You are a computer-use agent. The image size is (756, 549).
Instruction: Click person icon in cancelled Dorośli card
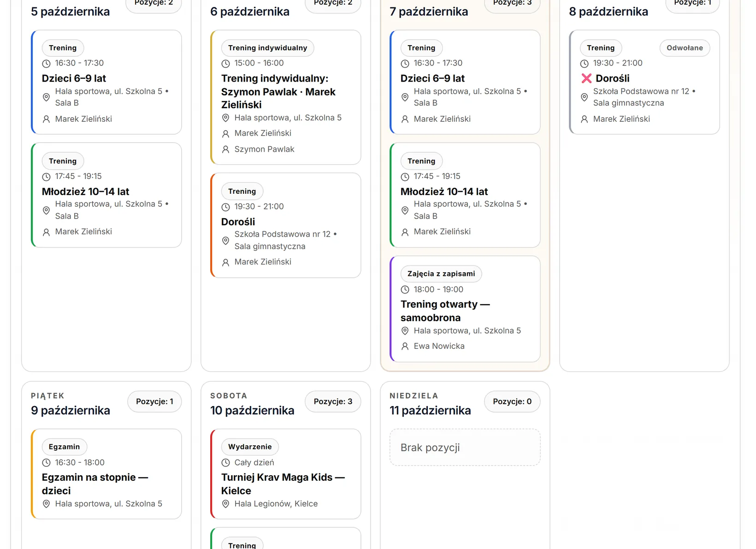point(584,119)
